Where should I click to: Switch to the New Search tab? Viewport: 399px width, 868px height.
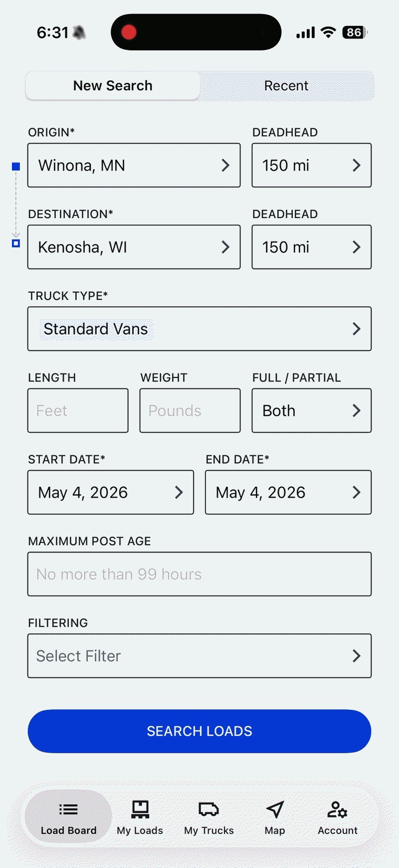point(113,86)
